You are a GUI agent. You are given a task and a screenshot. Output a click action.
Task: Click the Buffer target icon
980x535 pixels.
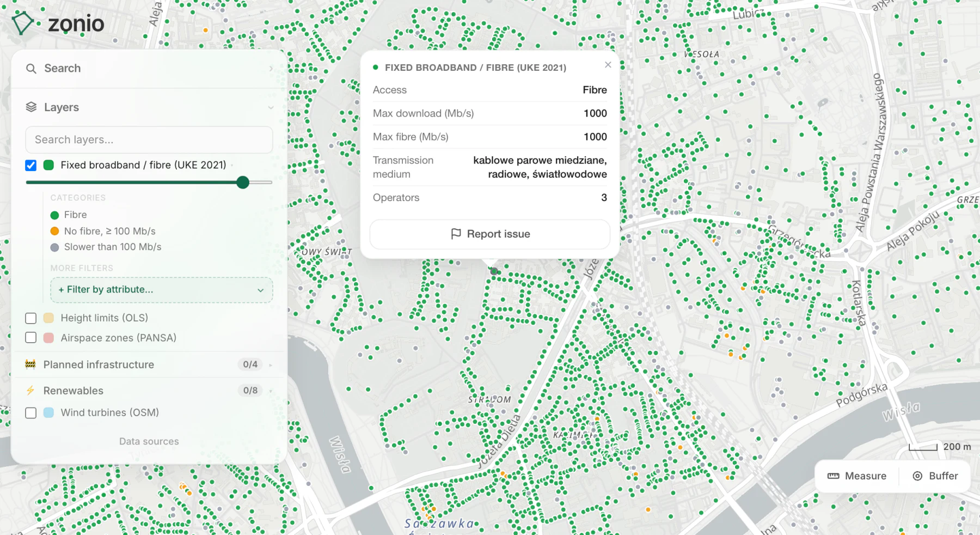coord(917,476)
